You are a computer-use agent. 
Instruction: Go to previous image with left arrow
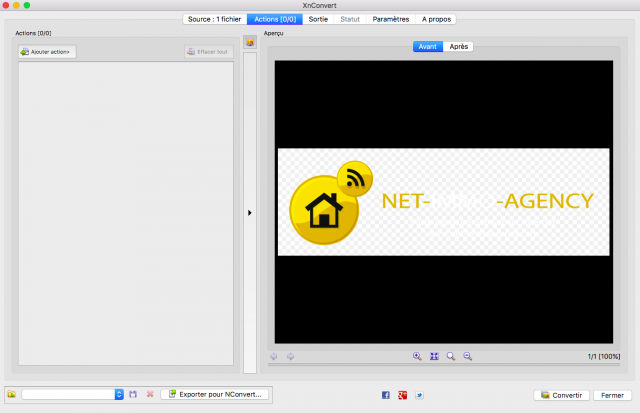[273, 356]
